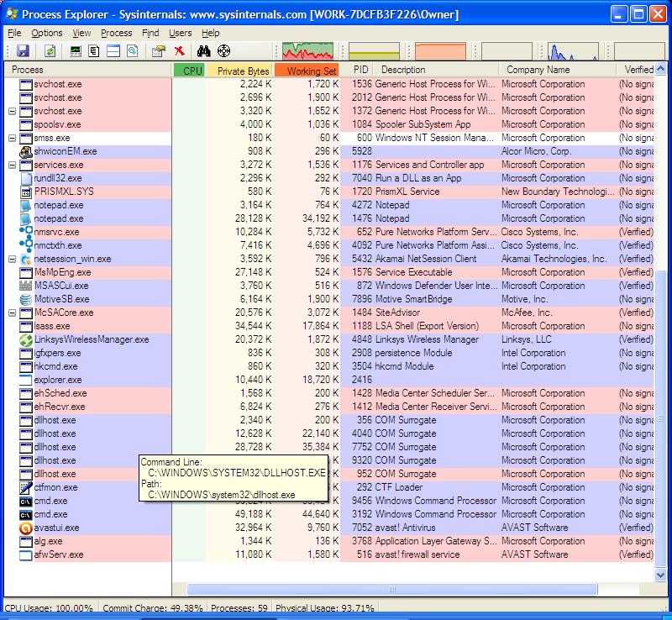Sort by the PID column header
Image resolution: width=672 pixels, height=620 pixels.
pos(356,70)
